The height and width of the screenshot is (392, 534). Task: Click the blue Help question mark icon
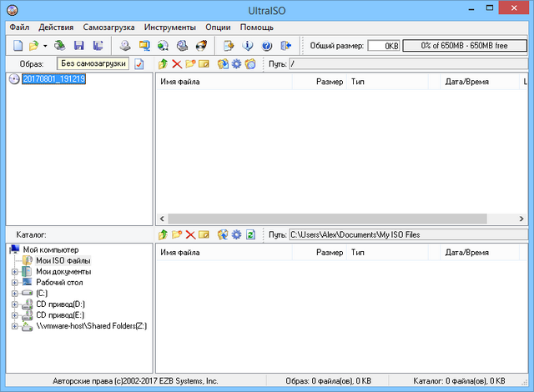pyautogui.click(x=267, y=45)
